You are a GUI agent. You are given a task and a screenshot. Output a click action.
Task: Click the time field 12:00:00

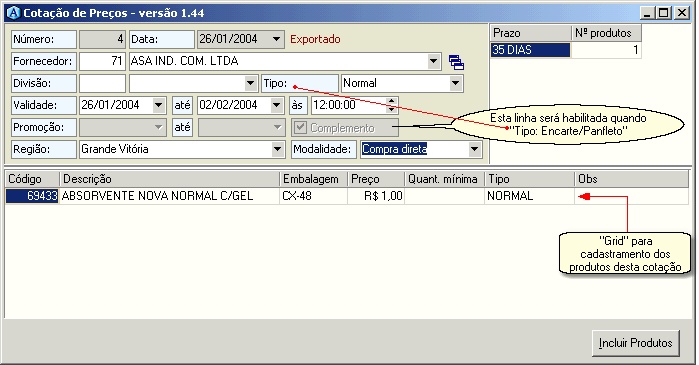[349, 106]
